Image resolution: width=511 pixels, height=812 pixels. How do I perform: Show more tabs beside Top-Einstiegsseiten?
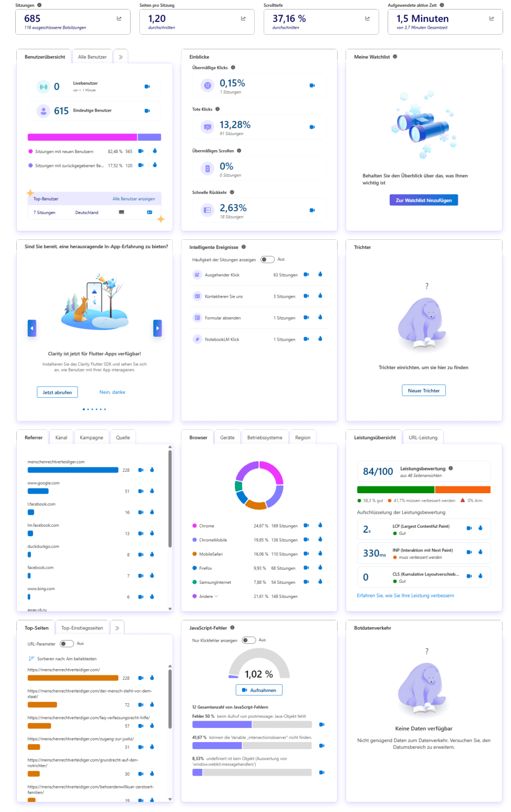(117, 628)
